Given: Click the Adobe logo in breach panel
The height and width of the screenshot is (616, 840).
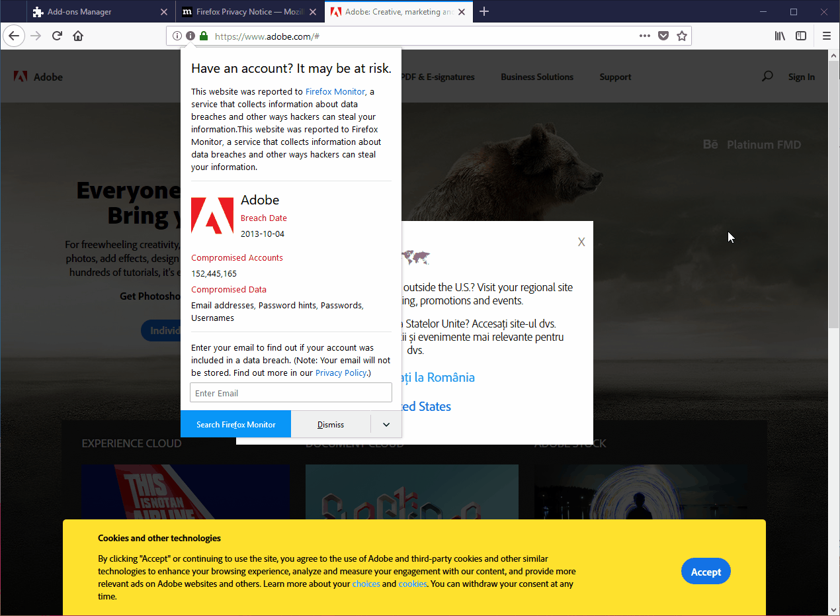Looking at the screenshot, I should (x=212, y=216).
